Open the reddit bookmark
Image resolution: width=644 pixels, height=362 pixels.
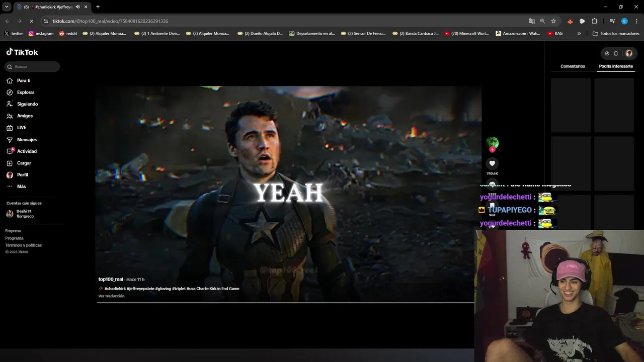[68, 34]
